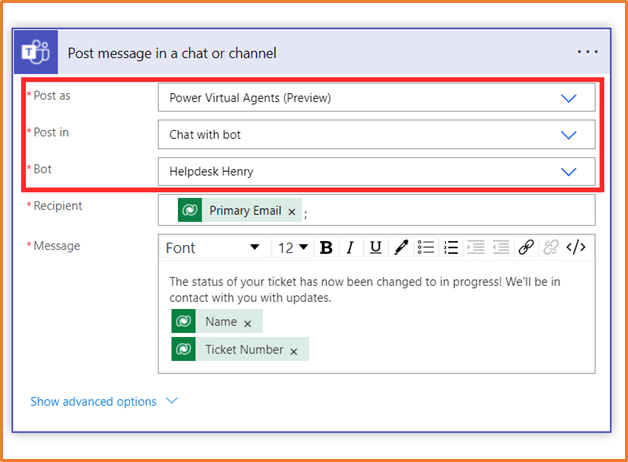Open the font size 12 dropdown

click(294, 247)
